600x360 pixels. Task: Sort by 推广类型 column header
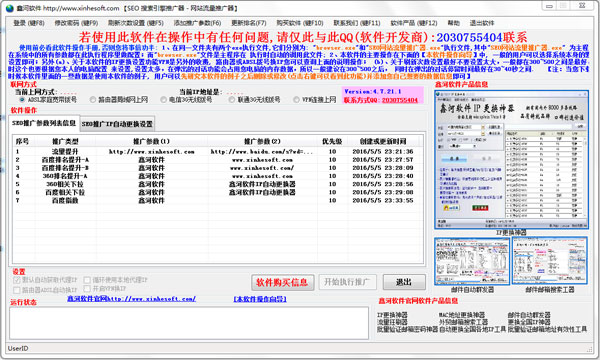tap(65, 141)
